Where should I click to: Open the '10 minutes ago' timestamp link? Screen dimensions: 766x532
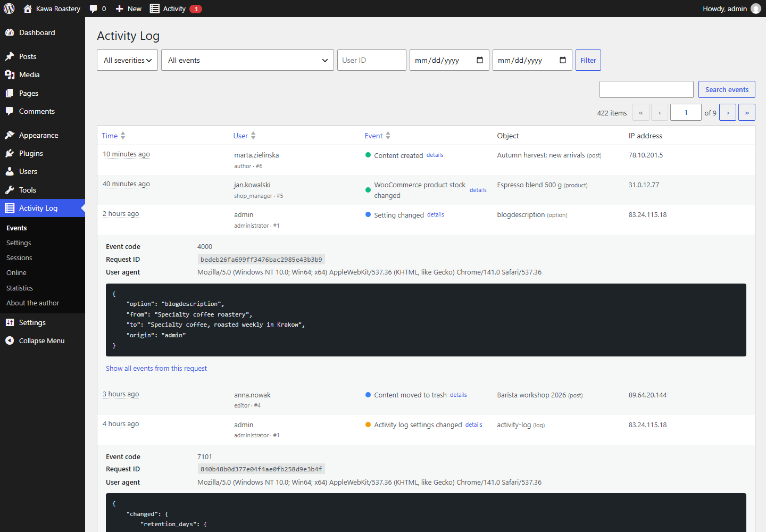126,154
